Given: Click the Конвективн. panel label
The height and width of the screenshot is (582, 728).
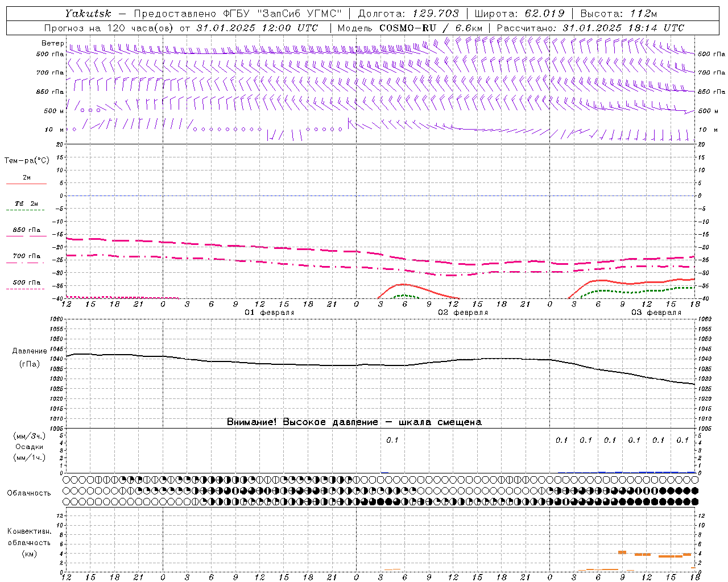Looking at the screenshot, I should [x=30, y=531].
